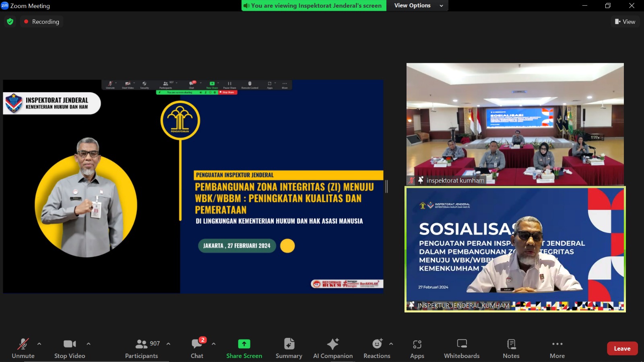Leave the meeting
Image resolution: width=644 pixels, height=362 pixels.
(622, 348)
